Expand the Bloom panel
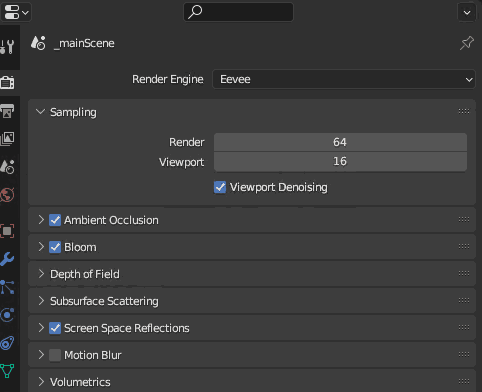 click(x=41, y=247)
